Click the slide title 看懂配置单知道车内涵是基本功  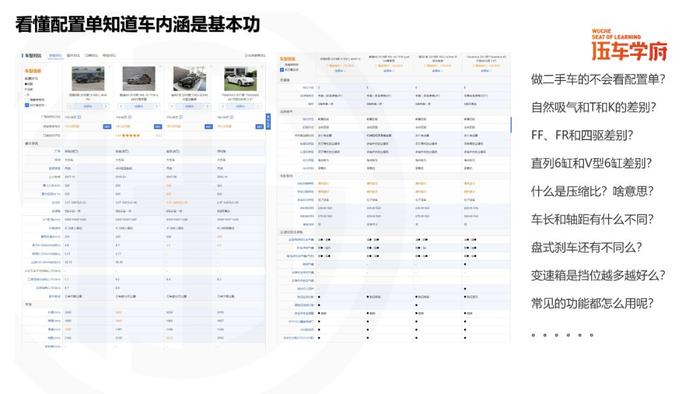click(138, 24)
